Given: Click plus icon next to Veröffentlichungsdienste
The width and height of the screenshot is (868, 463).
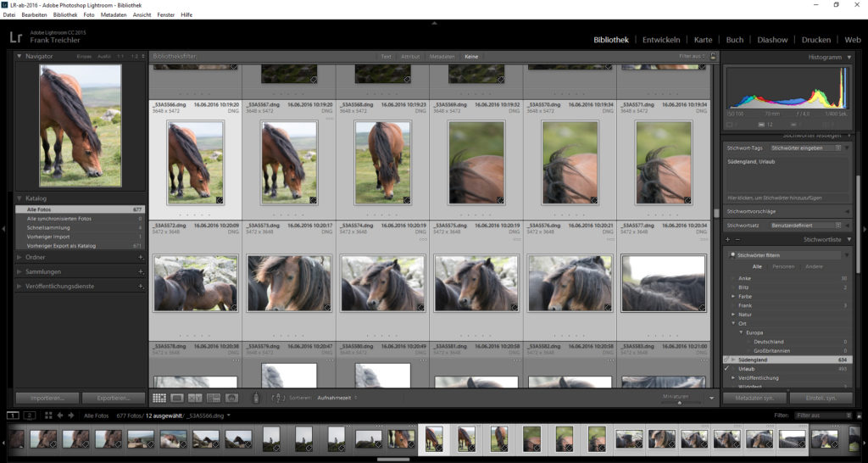Looking at the screenshot, I should 141,287.
